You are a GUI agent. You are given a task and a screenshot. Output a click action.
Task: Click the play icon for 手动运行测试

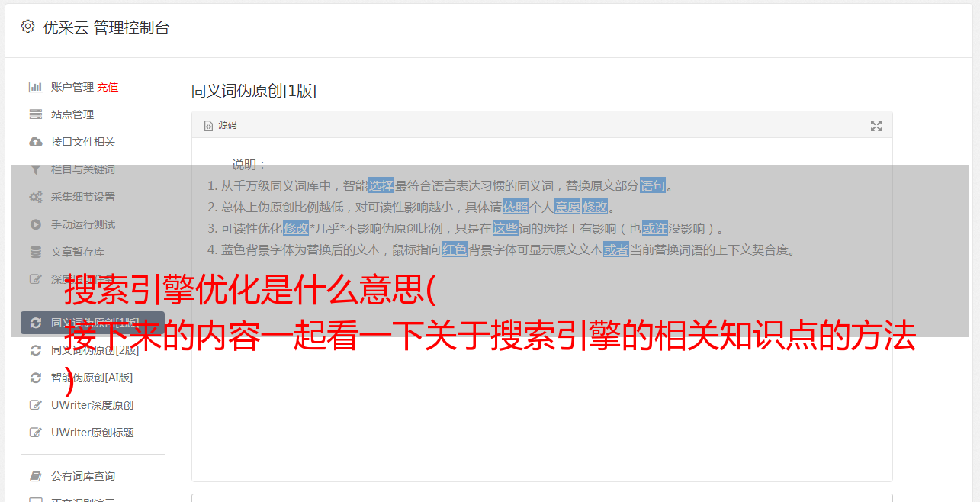click(35, 224)
